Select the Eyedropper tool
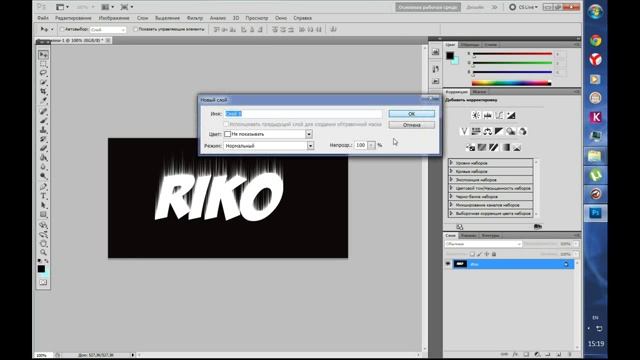 (x=43, y=100)
